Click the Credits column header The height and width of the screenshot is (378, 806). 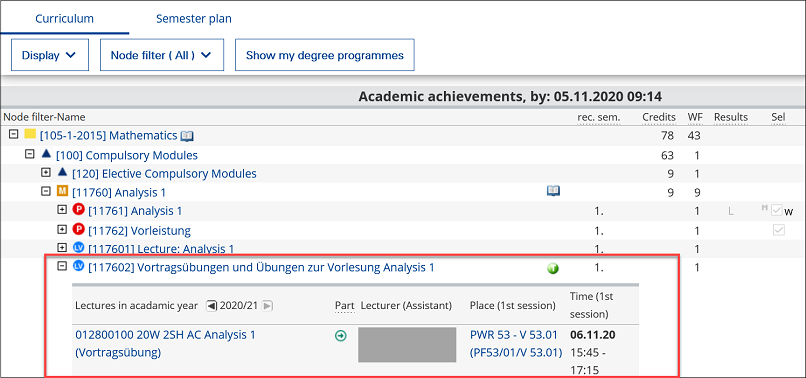click(659, 117)
